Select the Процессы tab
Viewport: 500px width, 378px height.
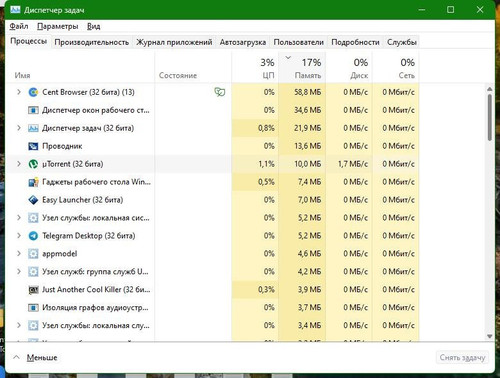(28, 41)
